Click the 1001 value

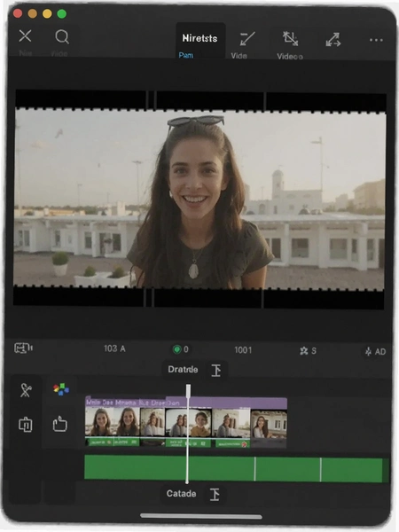[x=243, y=350]
